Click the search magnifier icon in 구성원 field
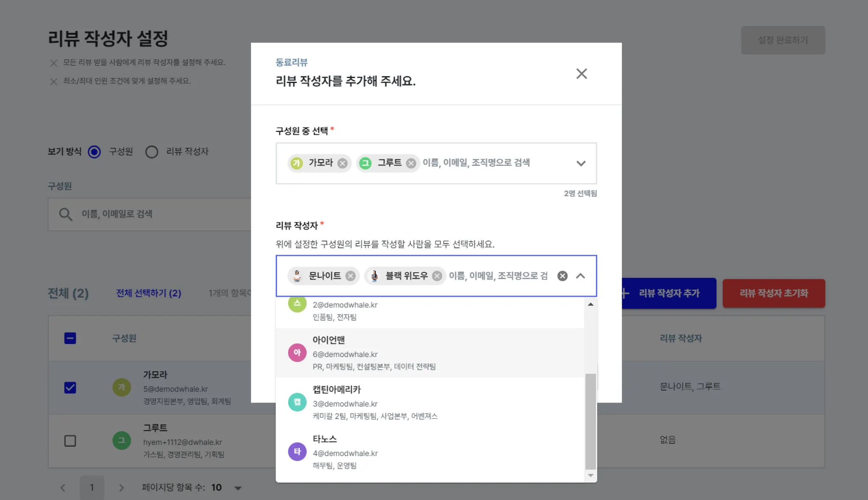The width and height of the screenshot is (868, 500). (65, 214)
